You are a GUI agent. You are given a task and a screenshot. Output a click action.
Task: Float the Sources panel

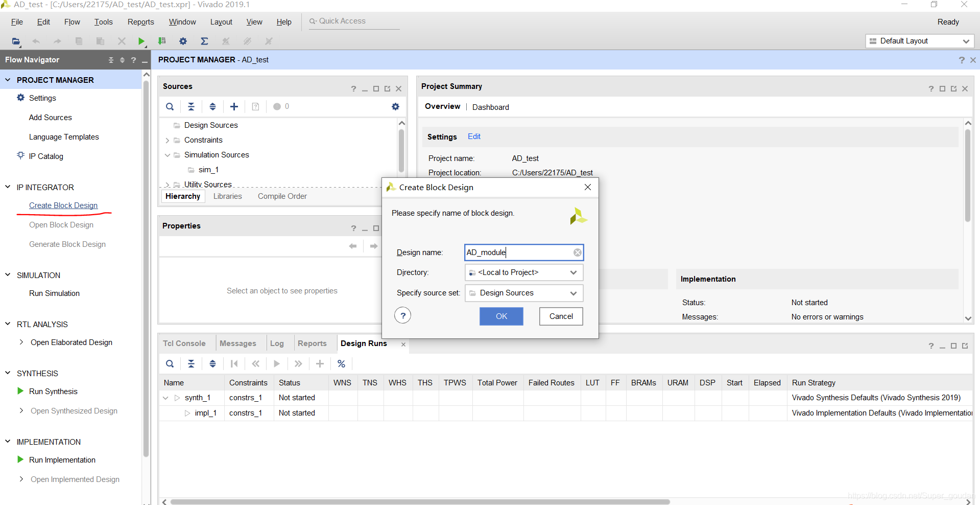(388, 89)
